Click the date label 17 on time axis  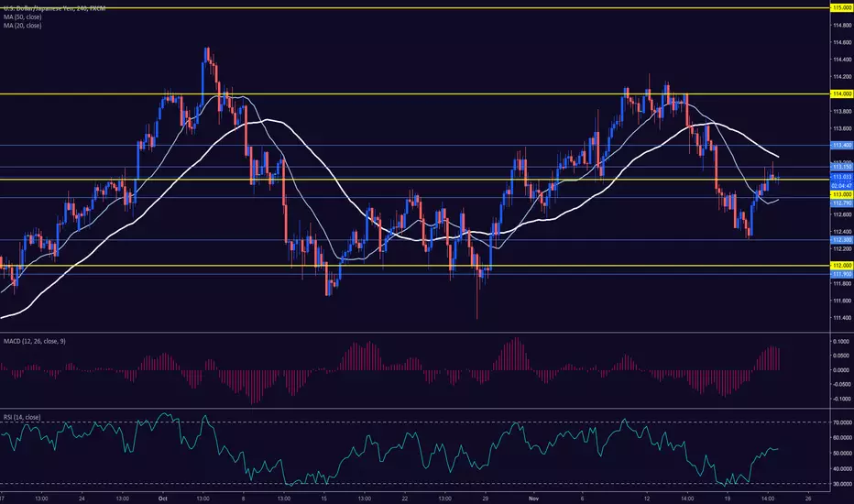[x=2, y=498]
